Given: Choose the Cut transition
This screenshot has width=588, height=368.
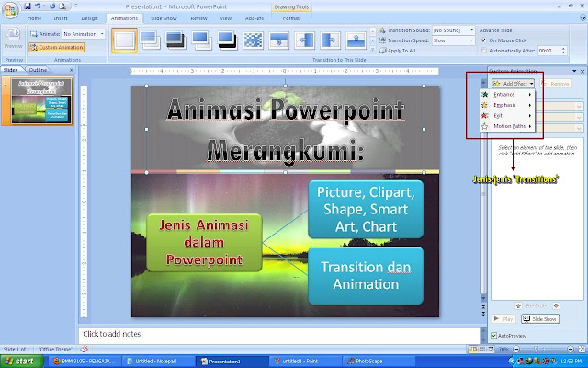Looking at the screenshot, I should 202,40.
